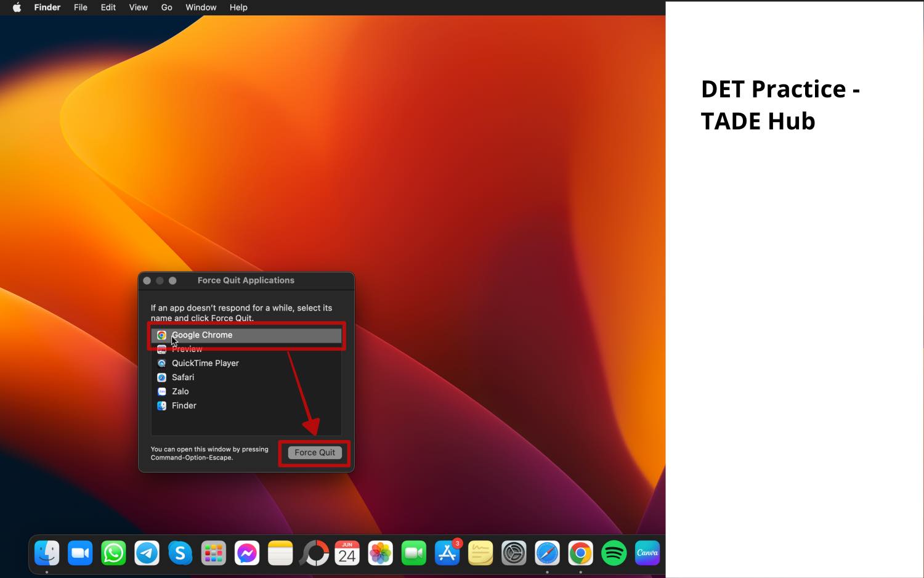Screen dimensions: 924x578
Task: Close the Force Quit Applications window
Action: pyautogui.click(x=147, y=280)
